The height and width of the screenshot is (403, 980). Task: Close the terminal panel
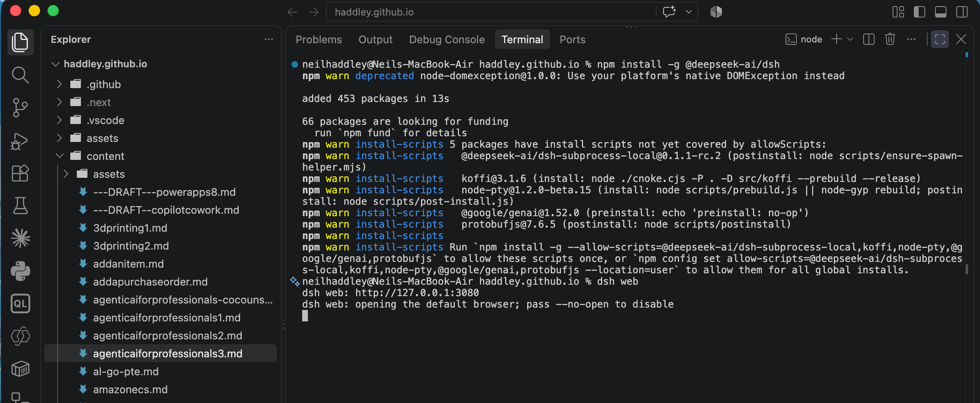pos(961,39)
